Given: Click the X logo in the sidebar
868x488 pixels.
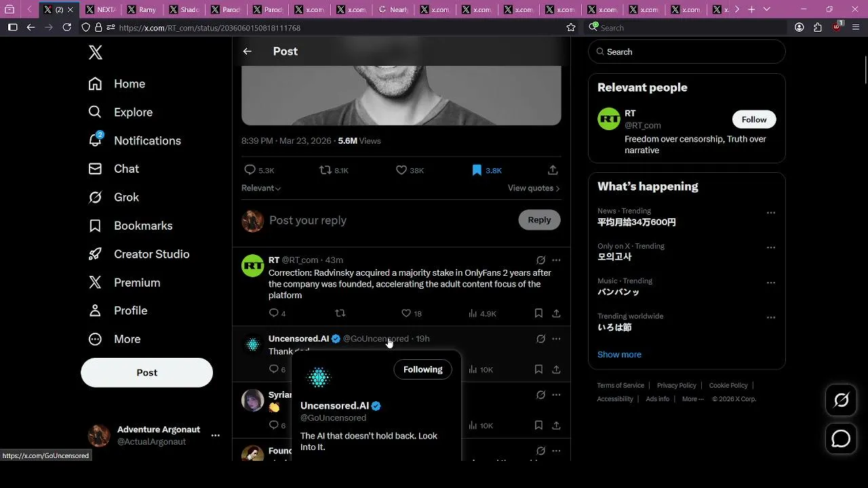Looking at the screenshot, I should click(x=96, y=54).
